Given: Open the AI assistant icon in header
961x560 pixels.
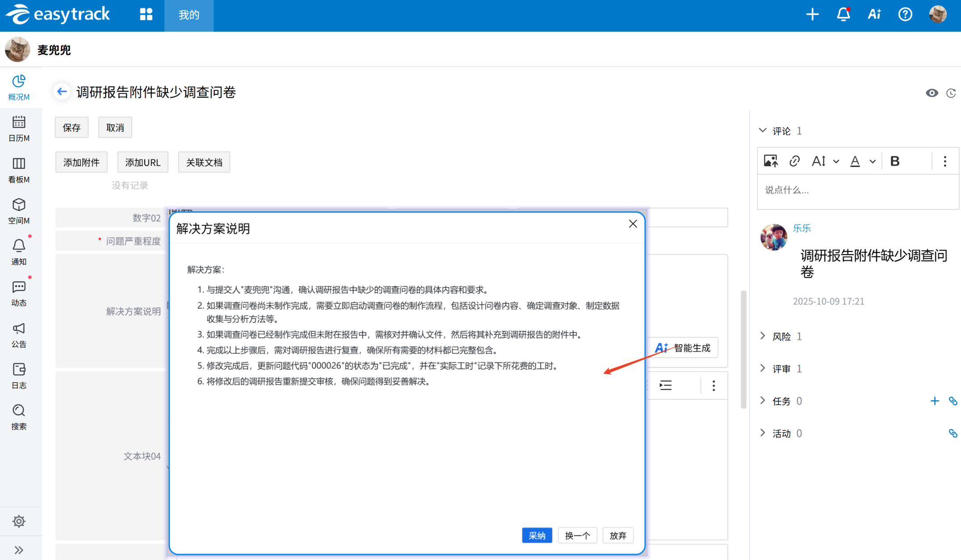Looking at the screenshot, I should coord(874,15).
